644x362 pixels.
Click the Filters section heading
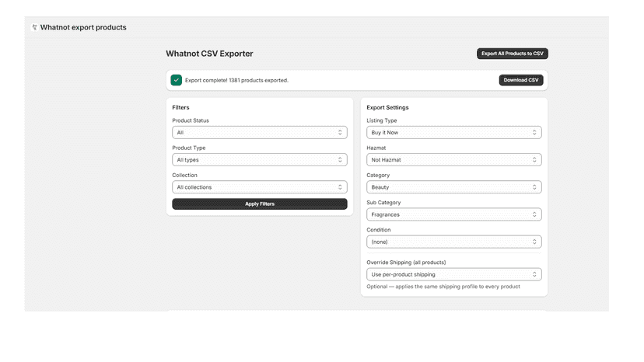click(180, 107)
